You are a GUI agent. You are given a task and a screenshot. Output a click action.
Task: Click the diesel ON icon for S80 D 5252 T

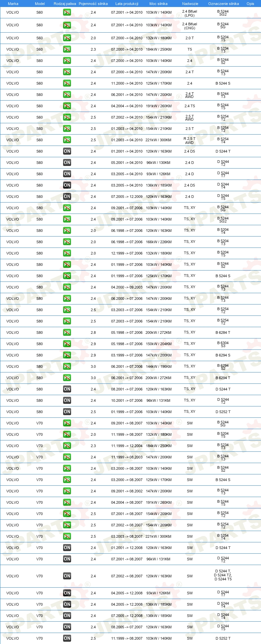[67, 412]
